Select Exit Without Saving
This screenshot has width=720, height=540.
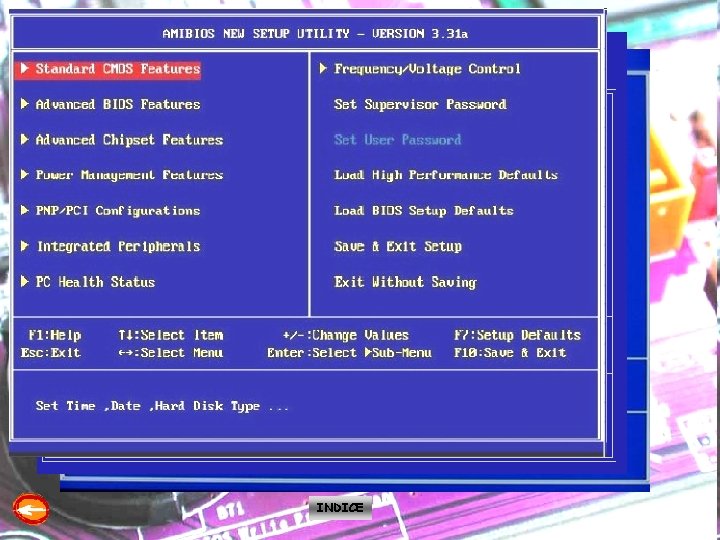point(405,282)
